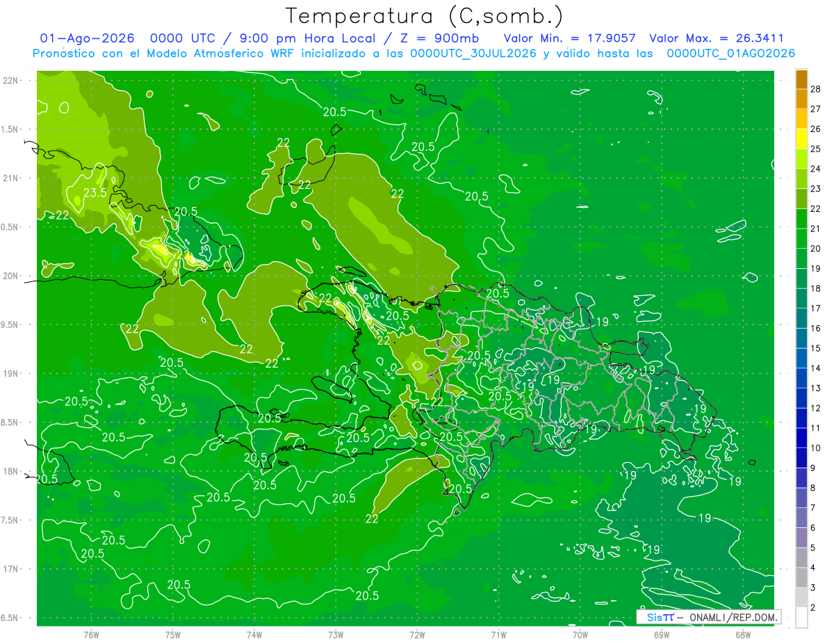Click the colorbar value label '12'

tap(816, 408)
